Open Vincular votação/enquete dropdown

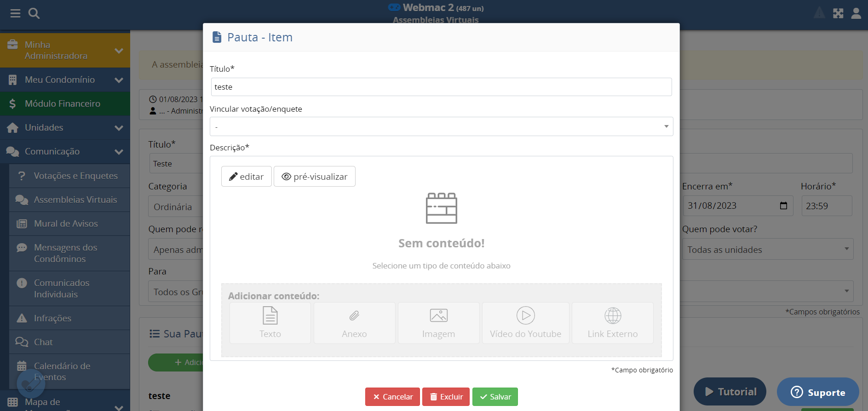click(x=441, y=126)
